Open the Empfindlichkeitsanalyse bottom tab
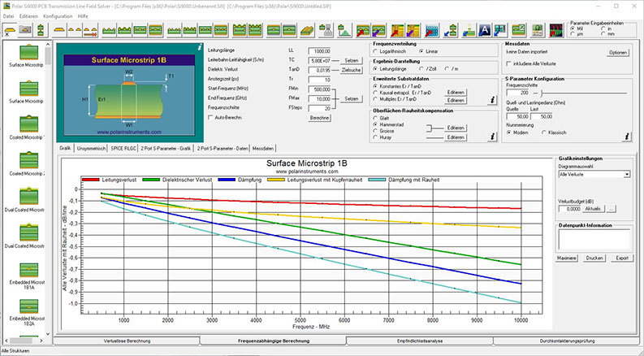This screenshot has width=644, height=356. coord(419,341)
